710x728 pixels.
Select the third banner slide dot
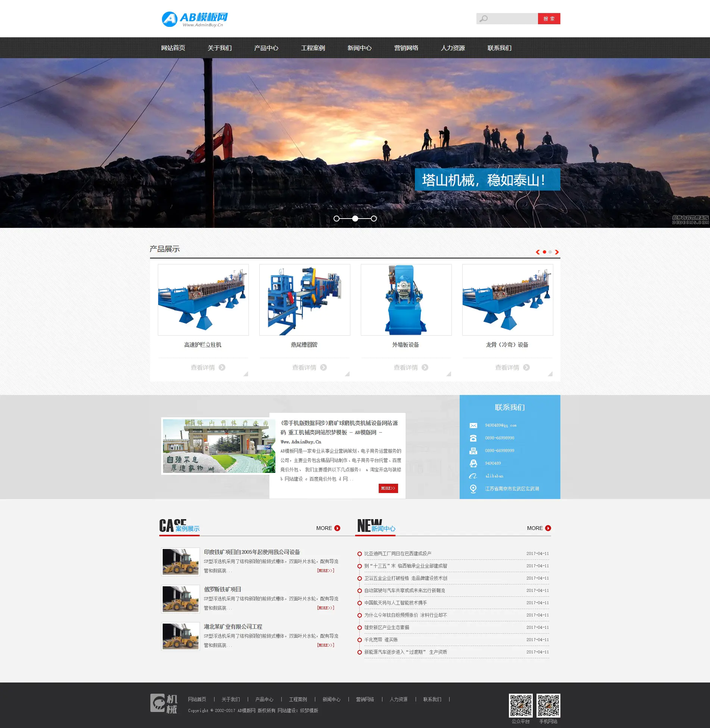[374, 219]
